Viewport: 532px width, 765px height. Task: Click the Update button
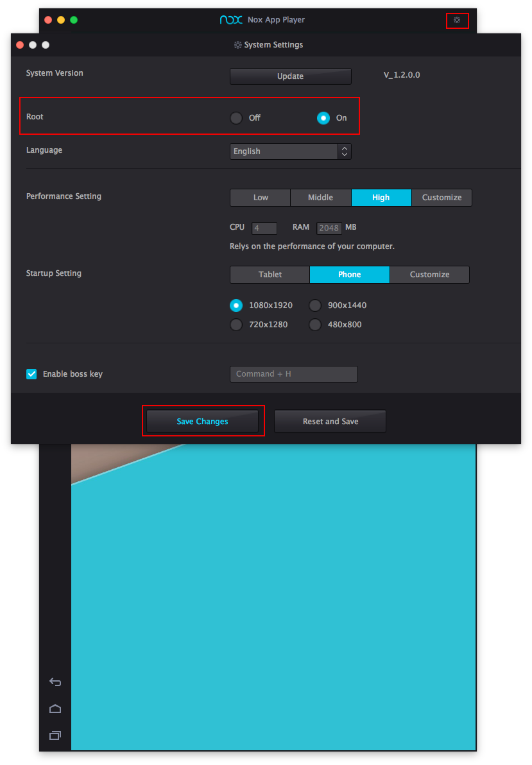pyautogui.click(x=290, y=76)
